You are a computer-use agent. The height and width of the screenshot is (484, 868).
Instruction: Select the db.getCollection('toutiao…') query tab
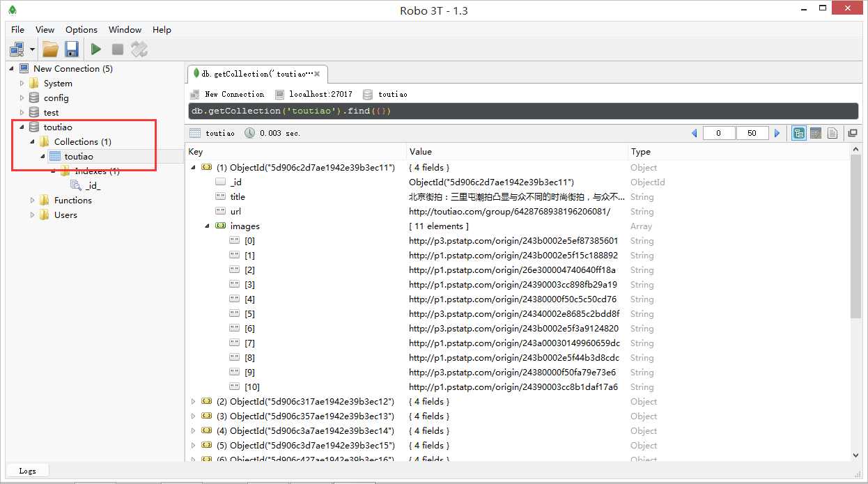(257, 73)
